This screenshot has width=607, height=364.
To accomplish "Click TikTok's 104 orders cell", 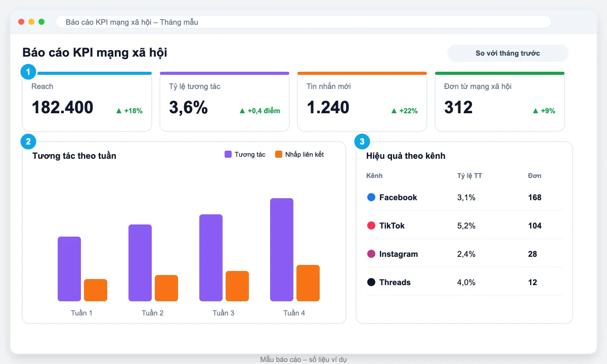I will pos(535,225).
